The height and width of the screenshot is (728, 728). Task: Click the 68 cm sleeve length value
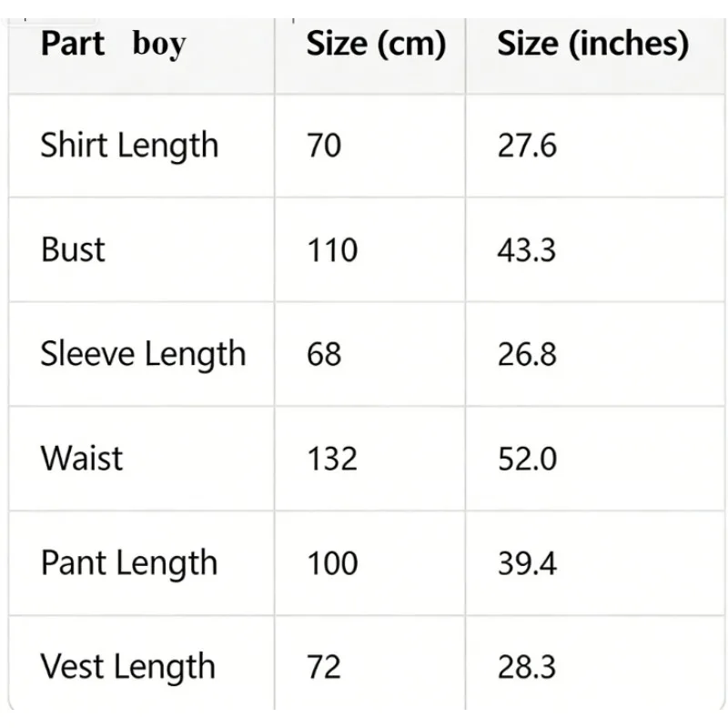coord(324,354)
